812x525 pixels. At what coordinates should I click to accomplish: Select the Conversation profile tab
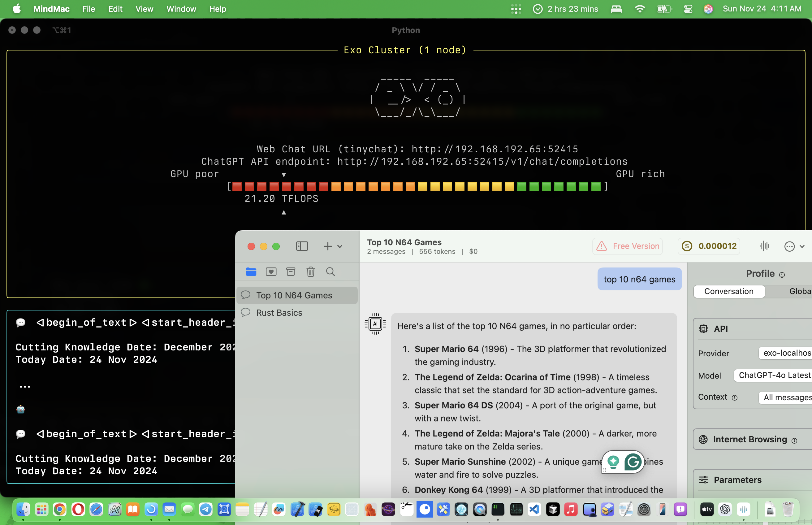coord(728,291)
